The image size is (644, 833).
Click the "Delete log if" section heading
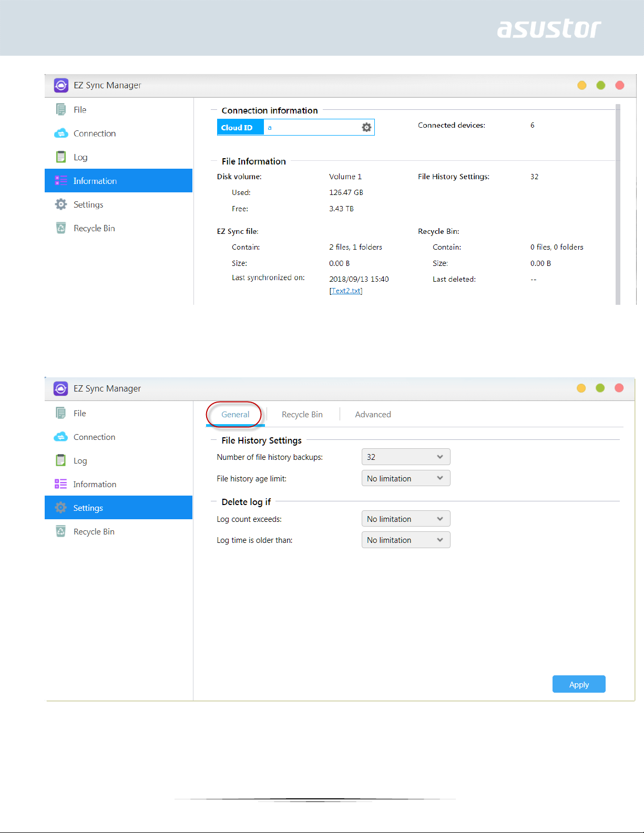point(246,502)
